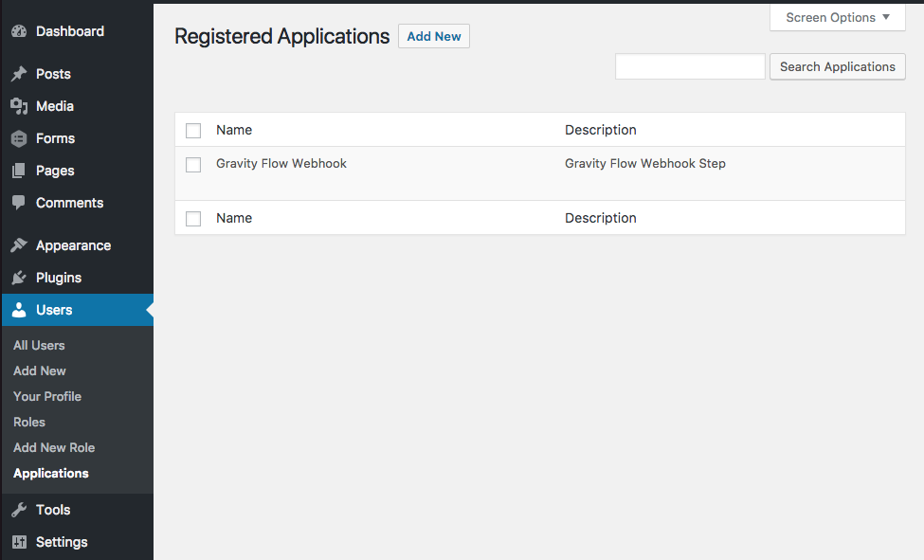The width and height of the screenshot is (924, 560).
Task: Click the Dashboard gauge icon
Action: tap(19, 31)
